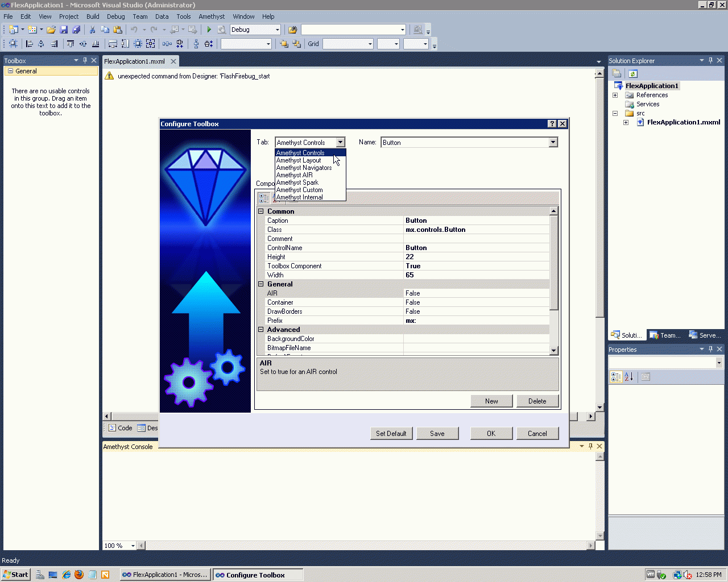Launch Firefox from the quick launch bar
728x582 pixels.
click(x=79, y=575)
